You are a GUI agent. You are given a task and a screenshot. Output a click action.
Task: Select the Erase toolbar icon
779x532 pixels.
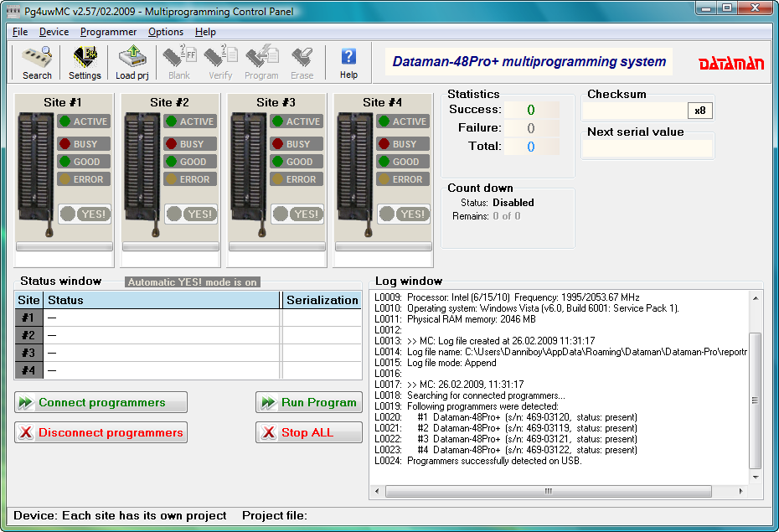(x=302, y=61)
